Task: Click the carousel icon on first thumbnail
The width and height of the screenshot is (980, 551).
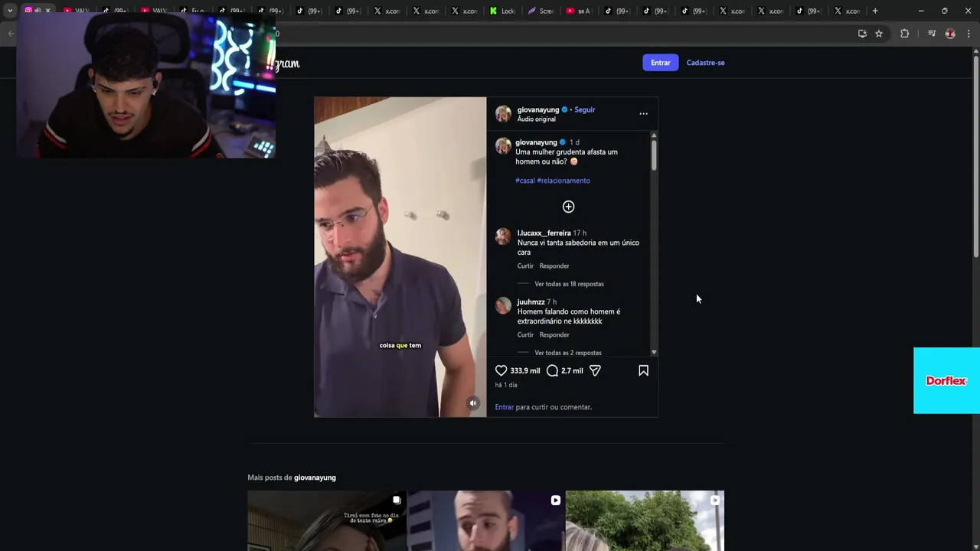Action: click(x=397, y=500)
